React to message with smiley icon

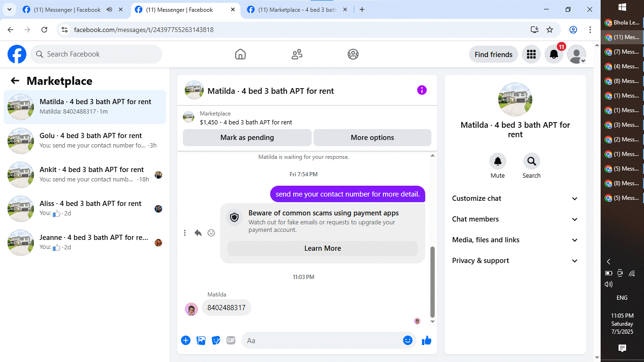211,233
